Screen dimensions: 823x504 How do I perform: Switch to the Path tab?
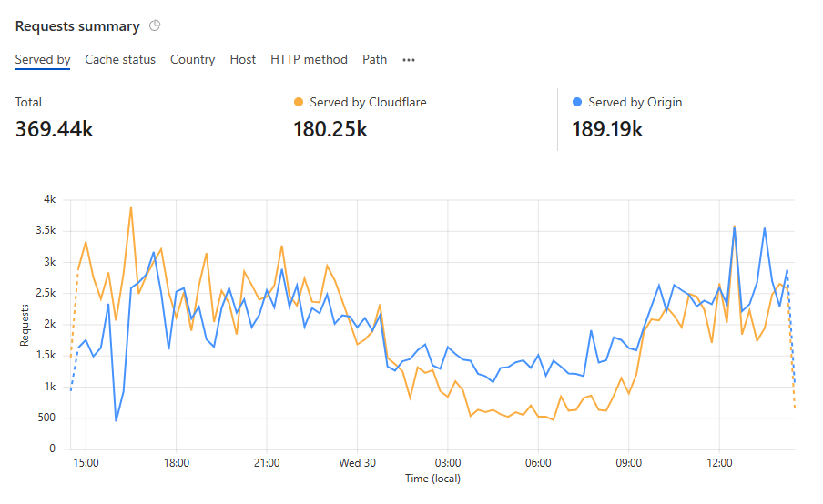coord(374,60)
